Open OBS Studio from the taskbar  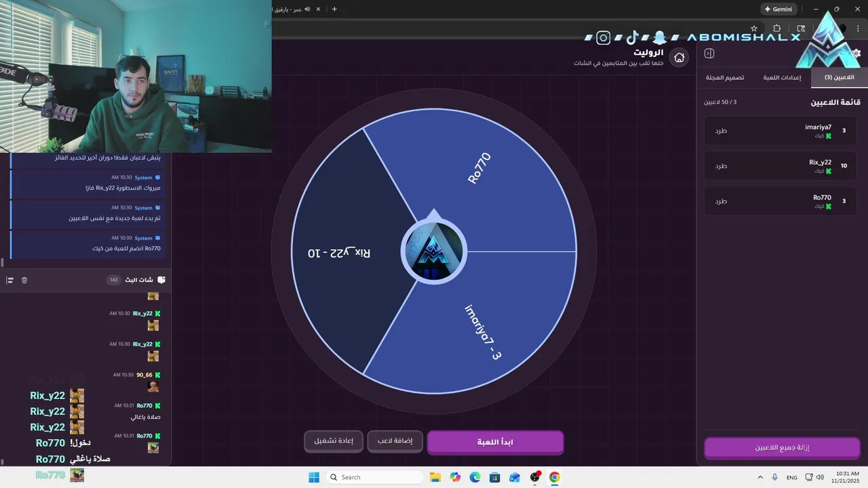[x=535, y=477]
